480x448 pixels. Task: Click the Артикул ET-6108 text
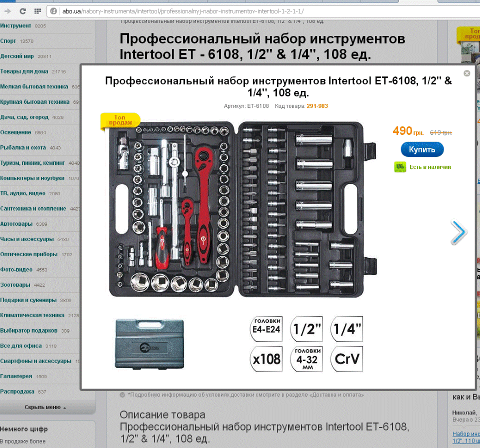coord(246,106)
